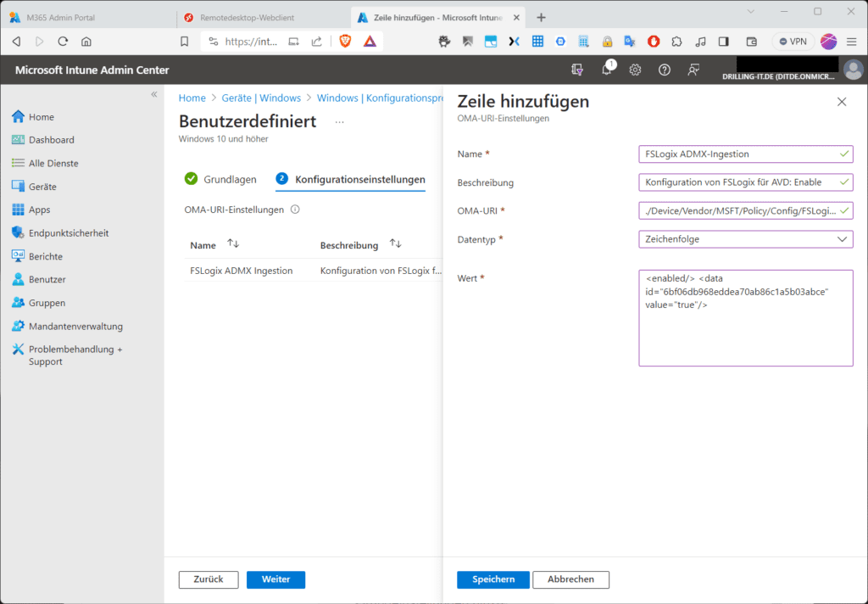Image resolution: width=868 pixels, height=604 pixels.
Task: Open Brave Rewards triangle icon
Action: click(370, 41)
